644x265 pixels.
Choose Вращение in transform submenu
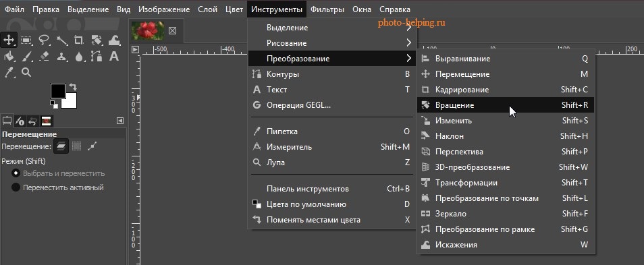[x=505, y=105]
